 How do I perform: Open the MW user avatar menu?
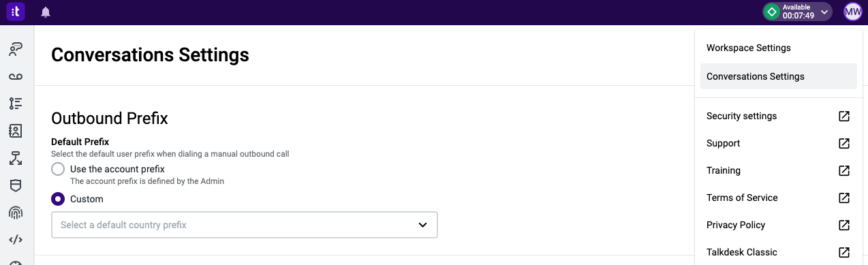(853, 12)
